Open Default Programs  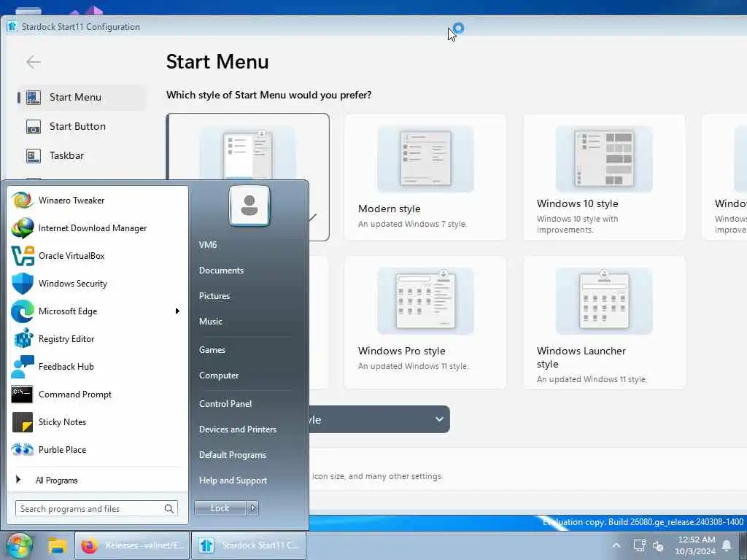coord(233,455)
